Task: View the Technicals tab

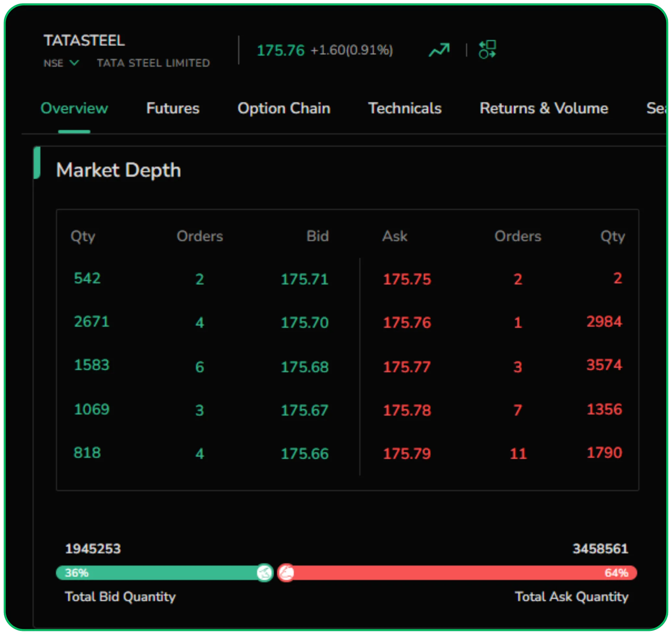Action: 404,108
